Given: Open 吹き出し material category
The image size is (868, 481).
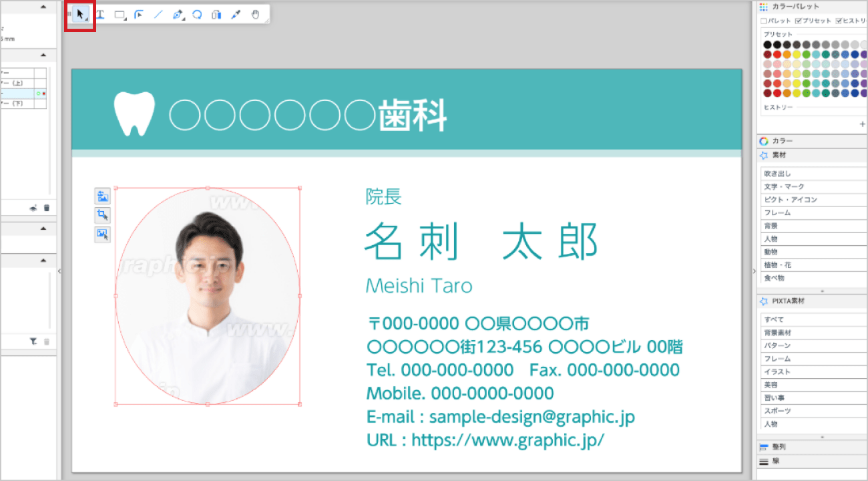Looking at the screenshot, I should tap(814, 174).
